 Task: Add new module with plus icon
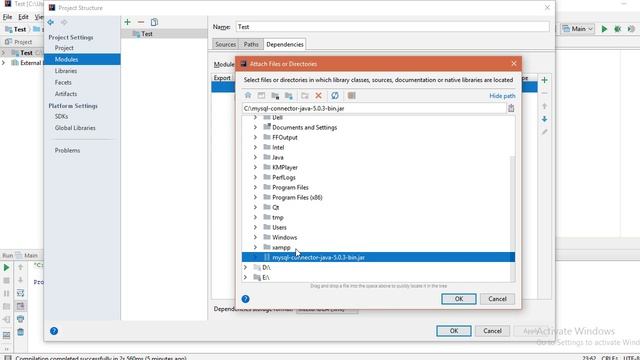point(128,22)
